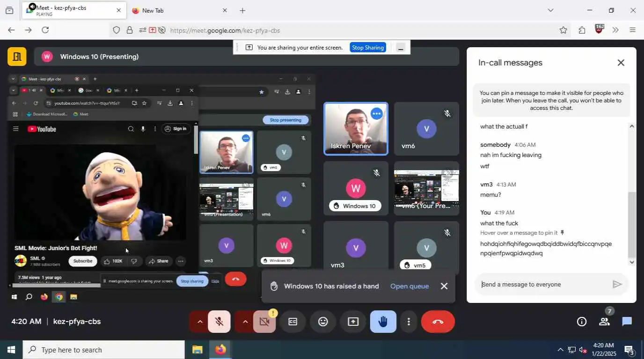Image resolution: width=644 pixels, height=359 pixels.
Task: Click the Type here to search box
Action: tap(104, 350)
